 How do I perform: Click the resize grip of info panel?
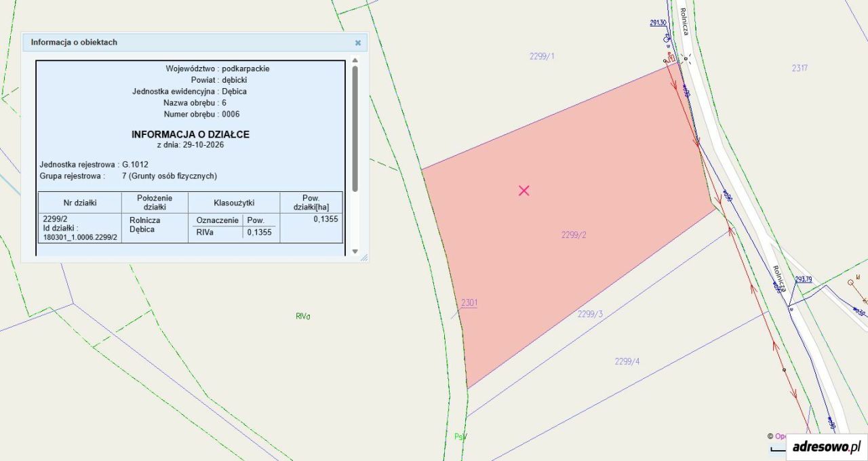coord(363,257)
